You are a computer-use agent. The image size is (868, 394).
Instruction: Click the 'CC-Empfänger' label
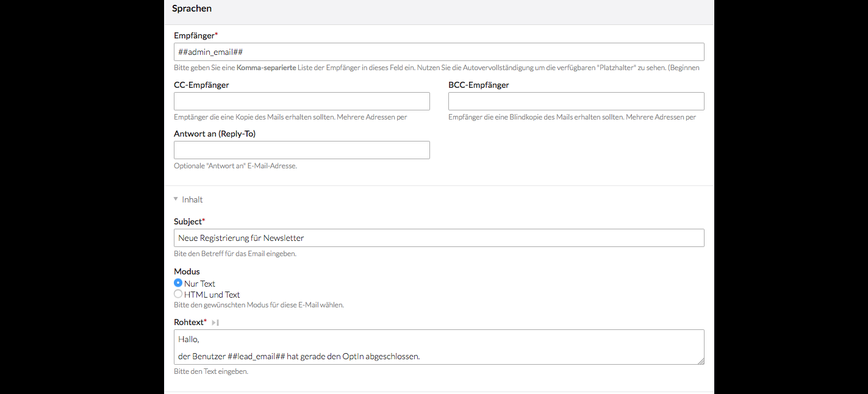[201, 85]
